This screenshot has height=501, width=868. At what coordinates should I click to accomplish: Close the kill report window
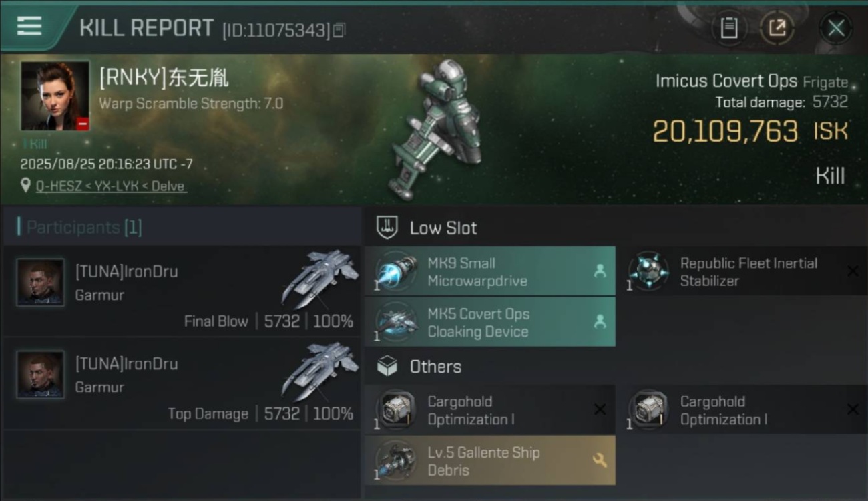coord(836,28)
